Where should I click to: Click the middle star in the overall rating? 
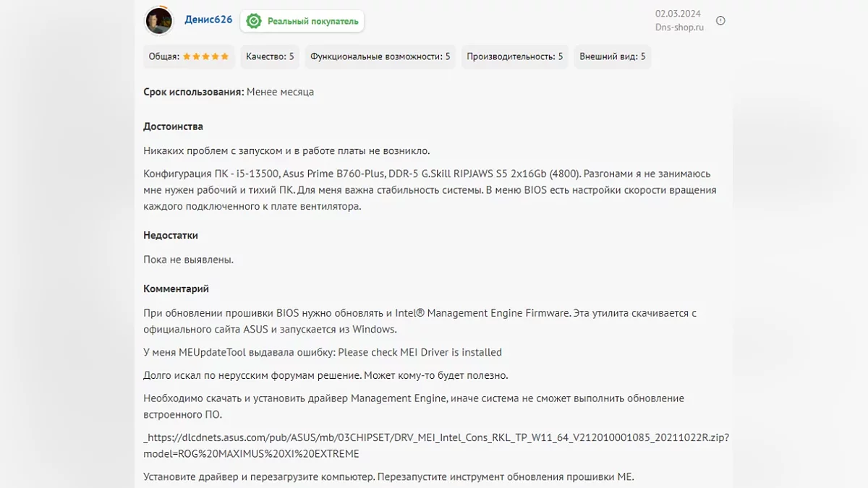[205, 56]
